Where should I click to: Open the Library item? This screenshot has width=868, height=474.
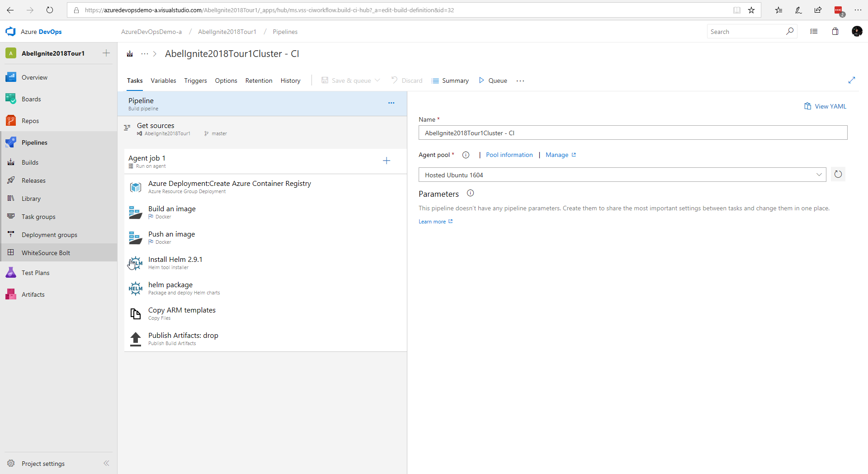(x=31, y=199)
